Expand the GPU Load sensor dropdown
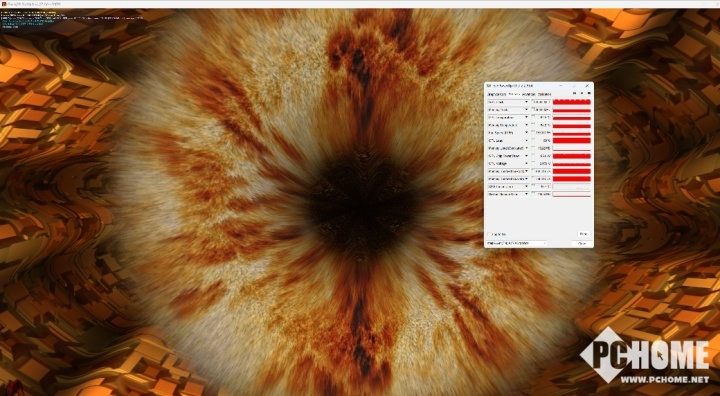The height and width of the screenshot is (396, 720). click(x=526, y=141)
